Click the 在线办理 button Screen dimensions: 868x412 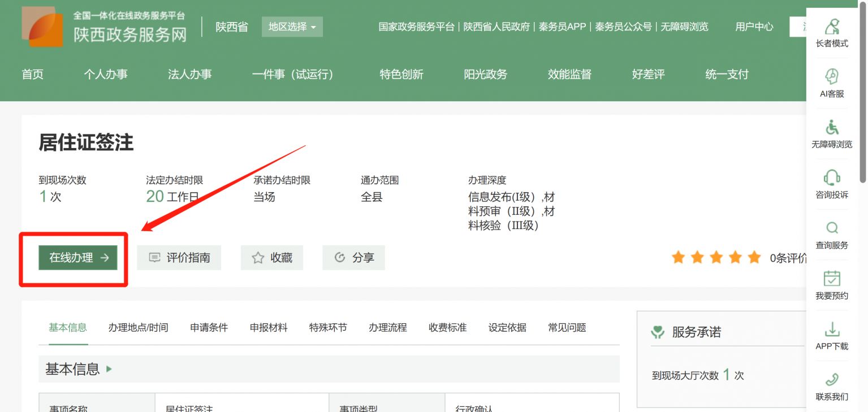[78, 258]
